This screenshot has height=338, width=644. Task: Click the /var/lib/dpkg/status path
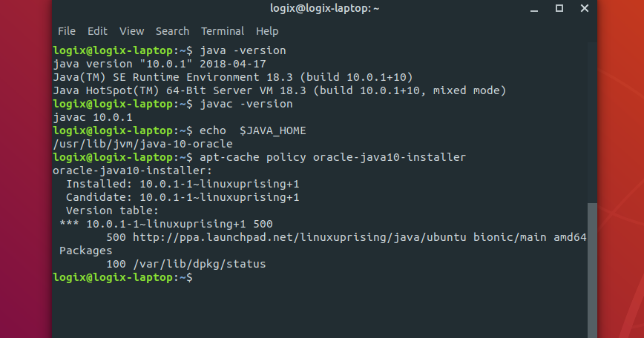[200, 264]
